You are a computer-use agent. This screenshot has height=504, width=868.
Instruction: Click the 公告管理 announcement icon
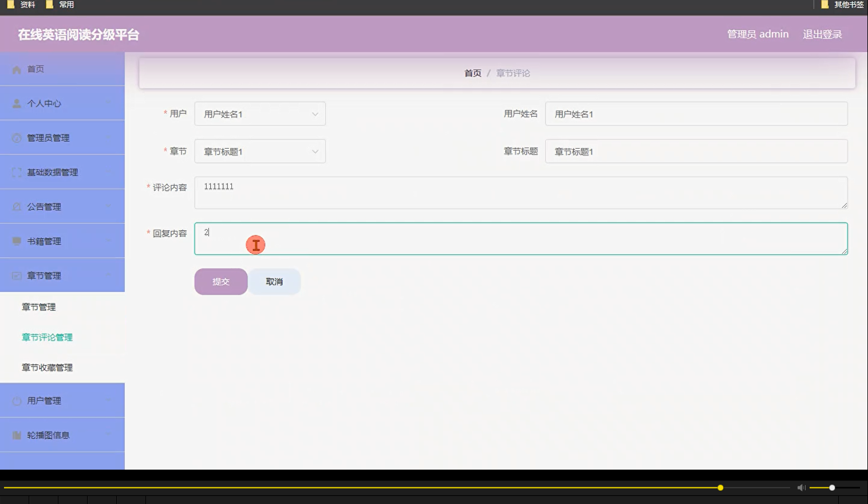pos(16,206)
